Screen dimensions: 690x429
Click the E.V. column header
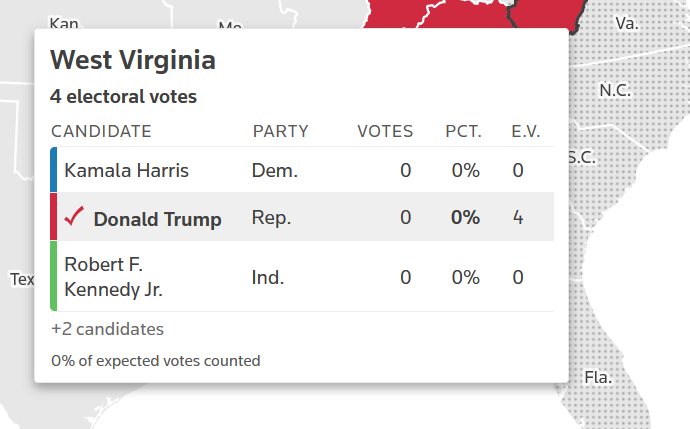pos(525,131)
